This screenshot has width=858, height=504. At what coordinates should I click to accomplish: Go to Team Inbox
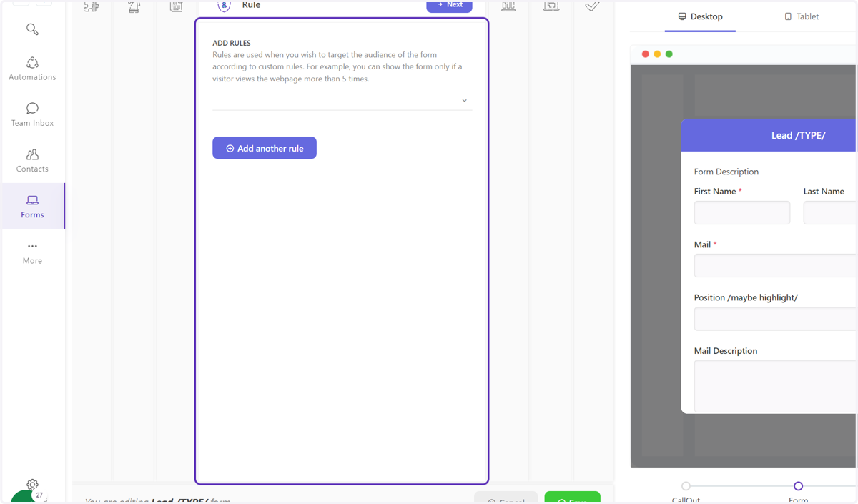32,114
